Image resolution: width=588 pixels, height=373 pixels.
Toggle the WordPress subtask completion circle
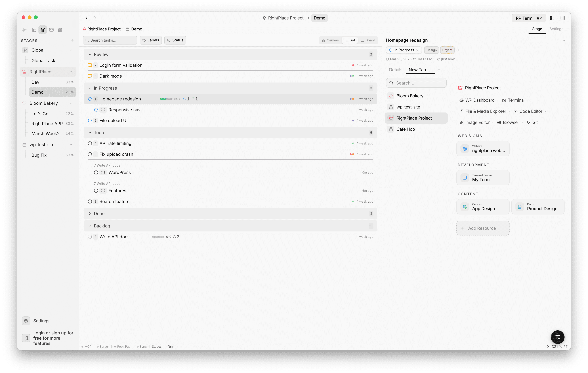(x=96, y=172)
